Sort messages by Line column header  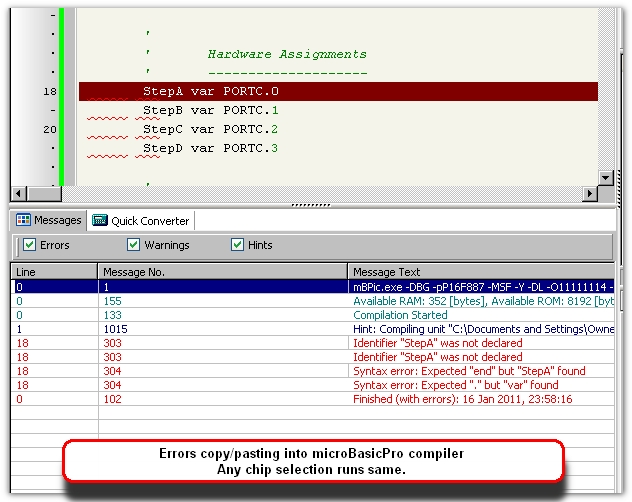pos(54,271)
